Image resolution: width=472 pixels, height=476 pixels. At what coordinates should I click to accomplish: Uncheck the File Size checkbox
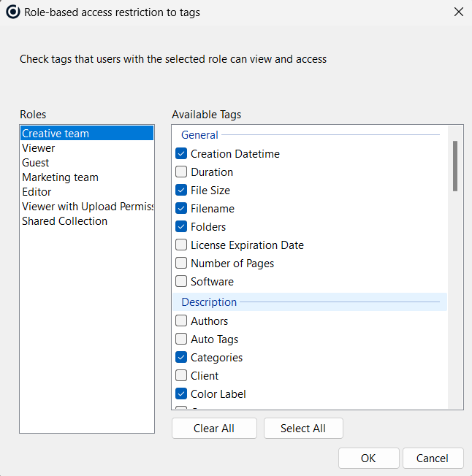(x=181, y=191)
